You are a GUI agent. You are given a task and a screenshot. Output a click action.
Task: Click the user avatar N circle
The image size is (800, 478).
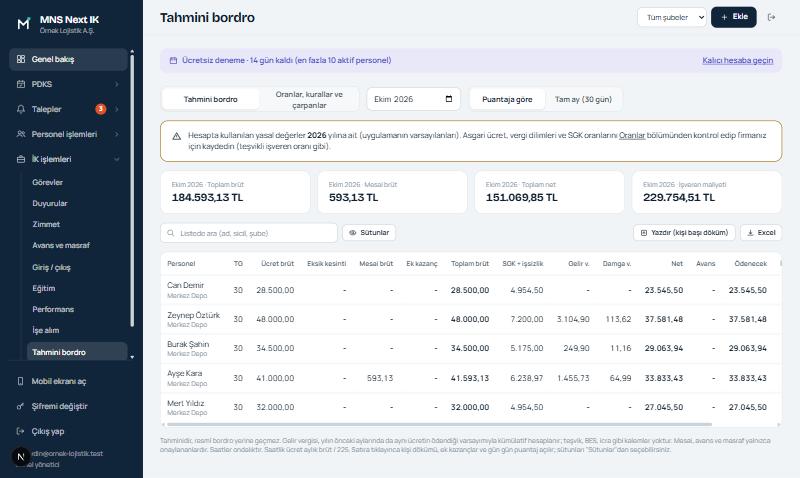coord(20,457)
